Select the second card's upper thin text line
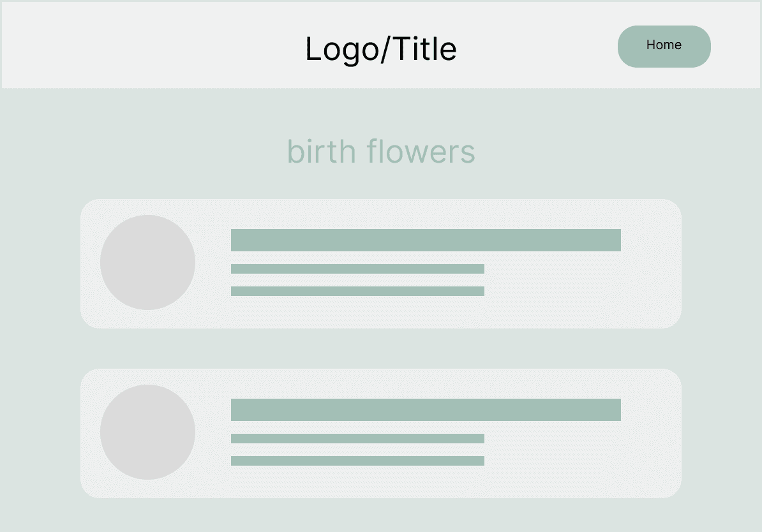Image resolution: width=762 pixels, height=532 pixels. click(357, 439)
